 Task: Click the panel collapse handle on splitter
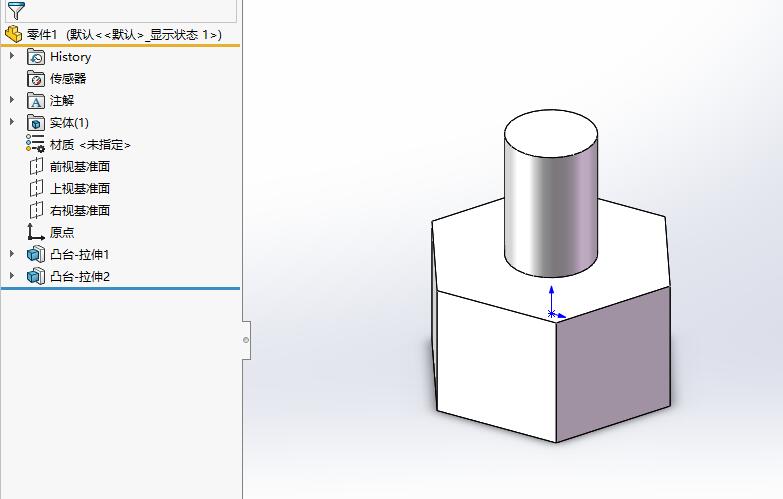point(246,340)
